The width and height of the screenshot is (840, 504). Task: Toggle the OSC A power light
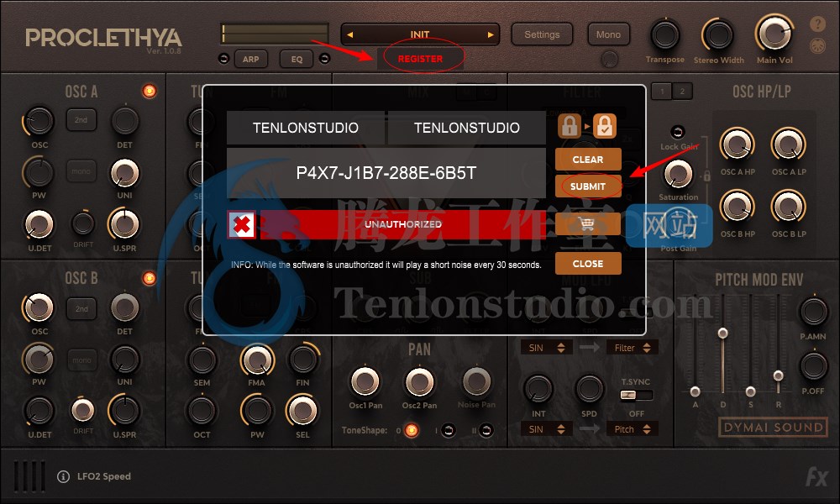(150, 91)
